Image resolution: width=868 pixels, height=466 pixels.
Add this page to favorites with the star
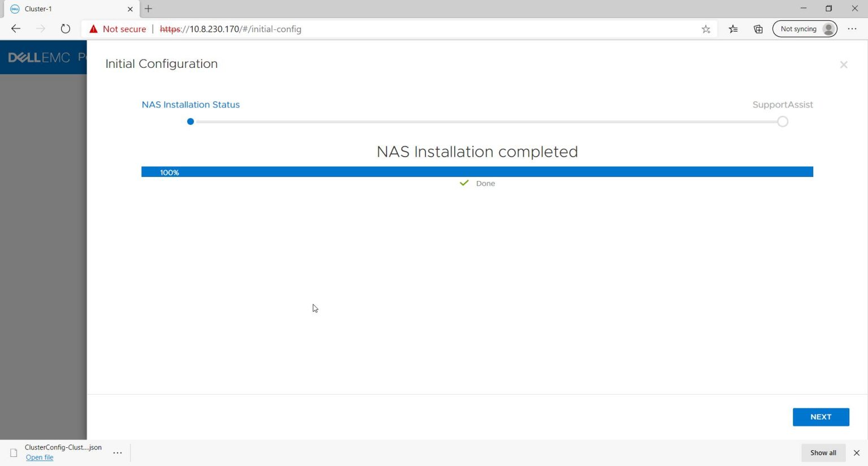(x=705, y=28)
